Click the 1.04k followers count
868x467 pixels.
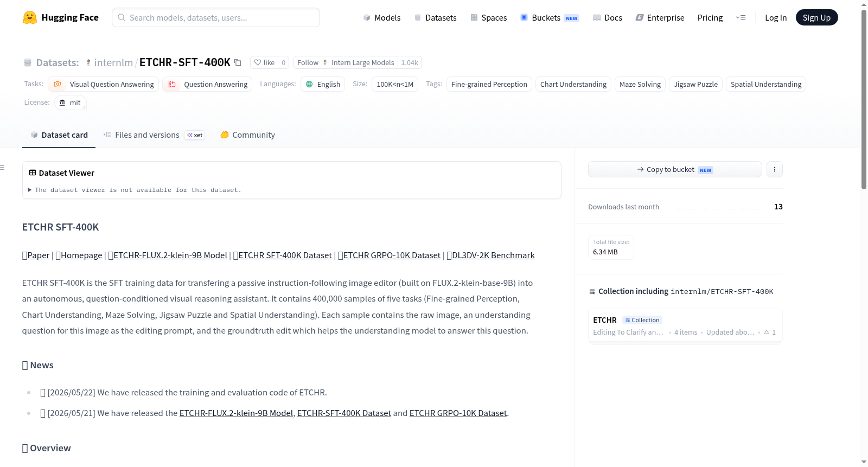click(x=410, y=62)
